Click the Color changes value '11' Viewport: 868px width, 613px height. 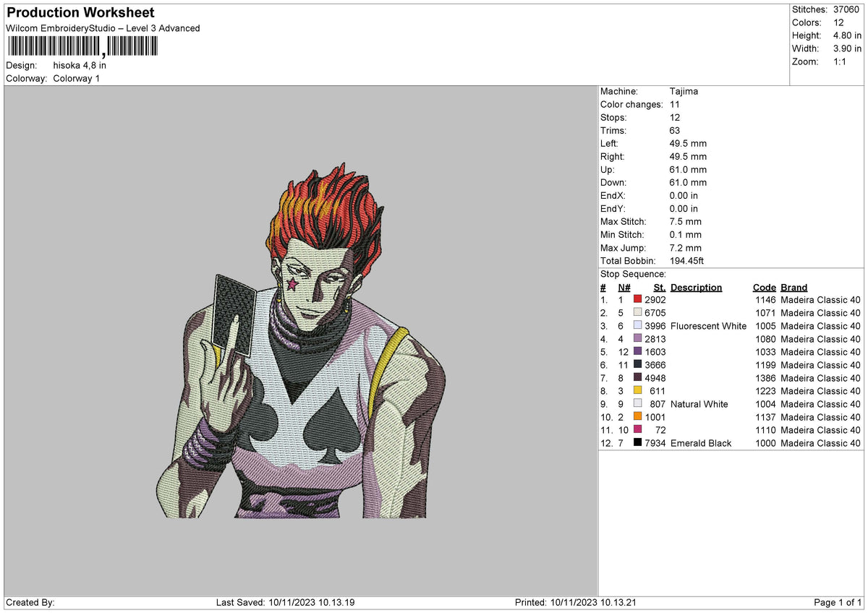(674, 104)
